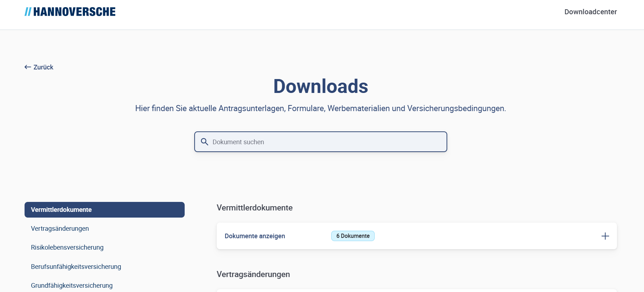This screenshot has height=292, width=644.
Task: Select Vermittlerdokumente in the sidebar
Action: coord(104,210)
